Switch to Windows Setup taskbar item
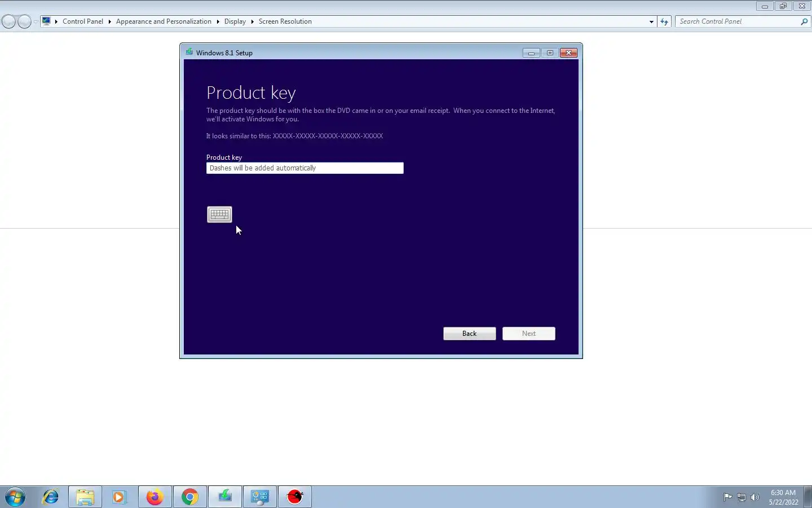This screenshot has height=508, width=812. pyautogui.click(x=225, y=497)
